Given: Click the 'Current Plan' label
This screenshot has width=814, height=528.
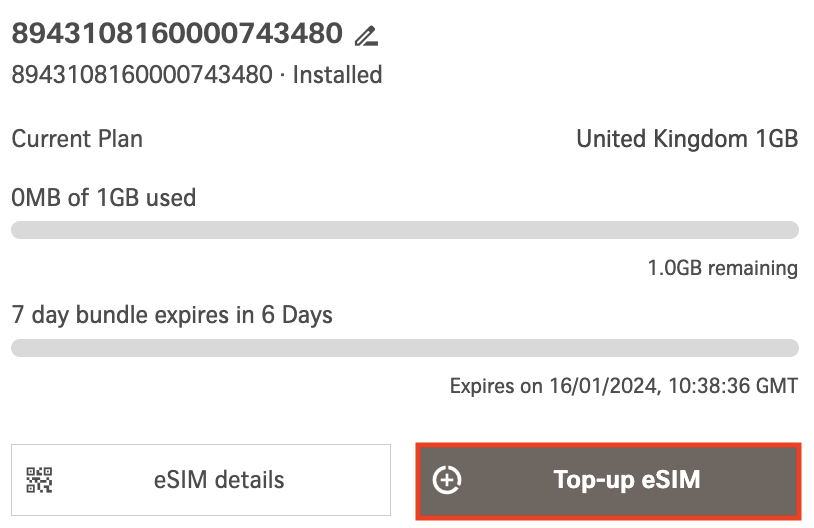Looking at the screenshot, I should 77,139.
